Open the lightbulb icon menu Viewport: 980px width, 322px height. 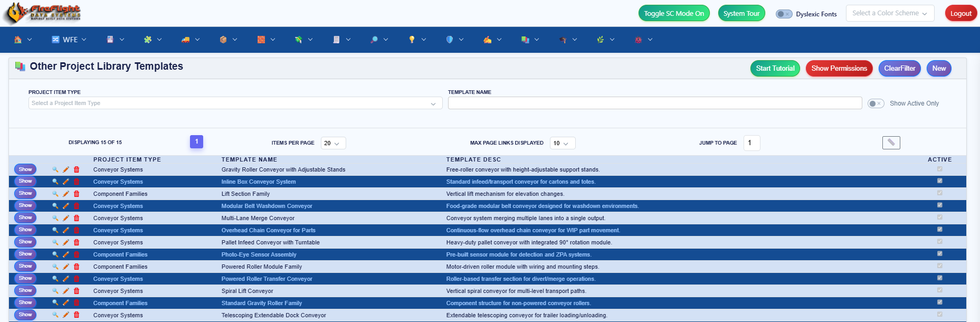coord(417,40)
